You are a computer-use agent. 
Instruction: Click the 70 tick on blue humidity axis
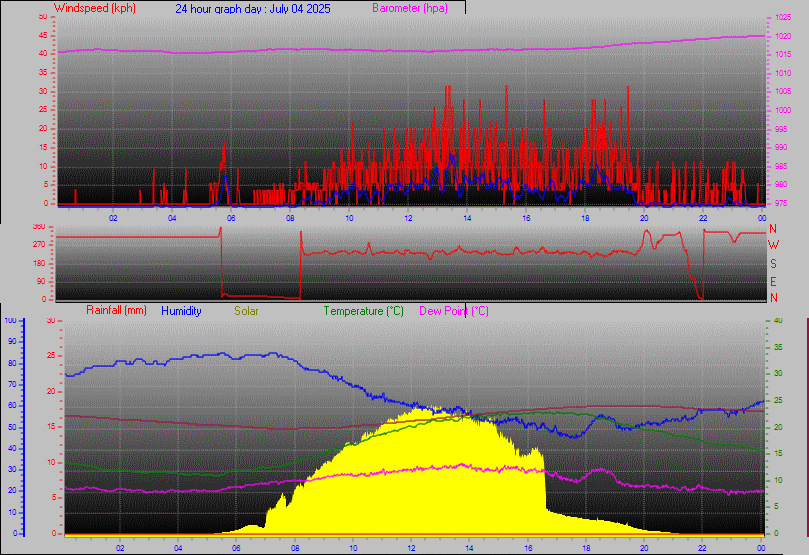pyautogui.click(x=12, y=384)
